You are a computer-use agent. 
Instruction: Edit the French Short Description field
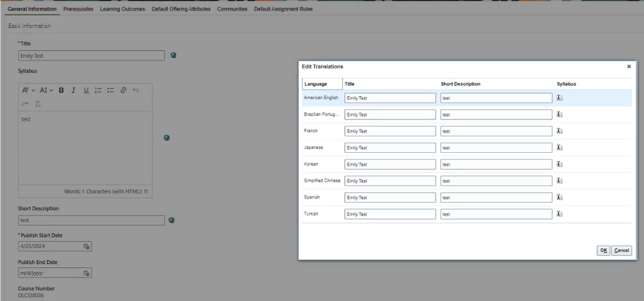tap(496, 131)
